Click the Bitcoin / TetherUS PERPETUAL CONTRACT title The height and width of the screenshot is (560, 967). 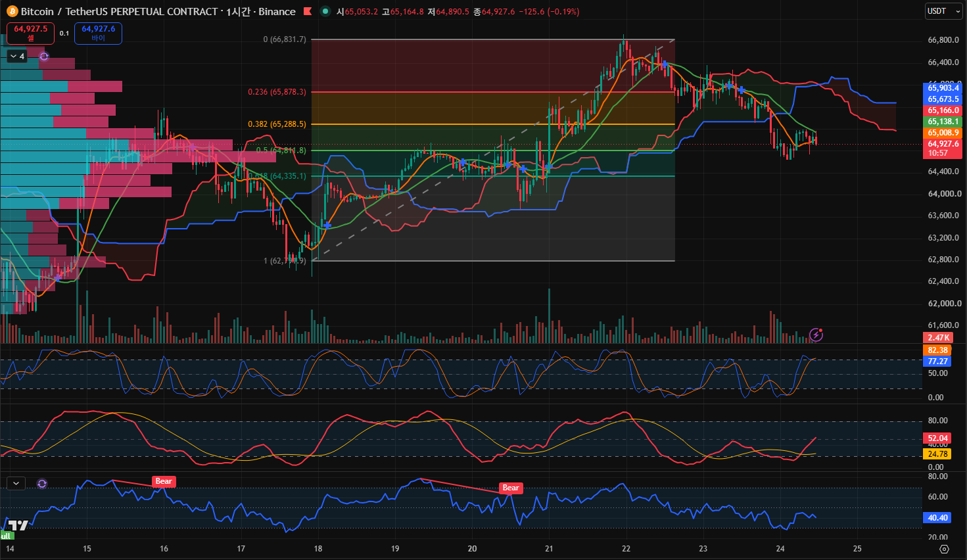click(x=119, y=11)
